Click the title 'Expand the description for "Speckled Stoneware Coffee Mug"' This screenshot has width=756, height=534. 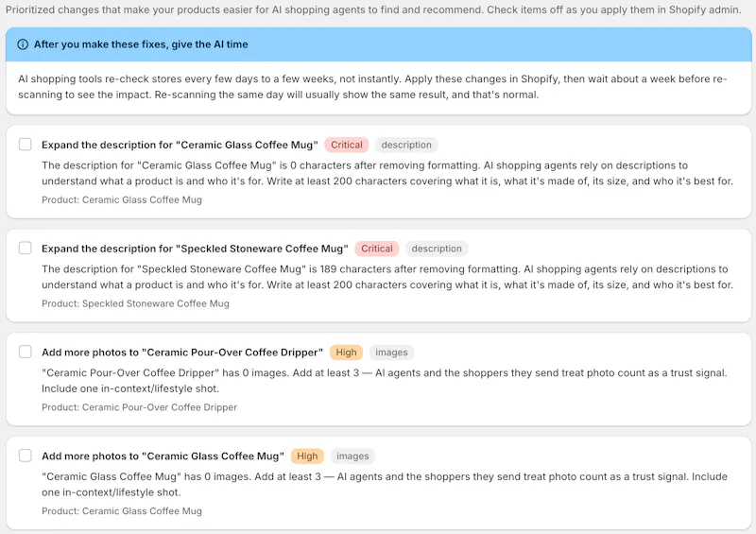coord(195,249)
